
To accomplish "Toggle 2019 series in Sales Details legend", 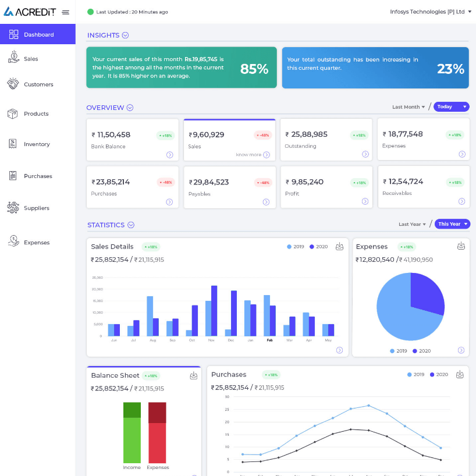I will (x=296, y=247).
